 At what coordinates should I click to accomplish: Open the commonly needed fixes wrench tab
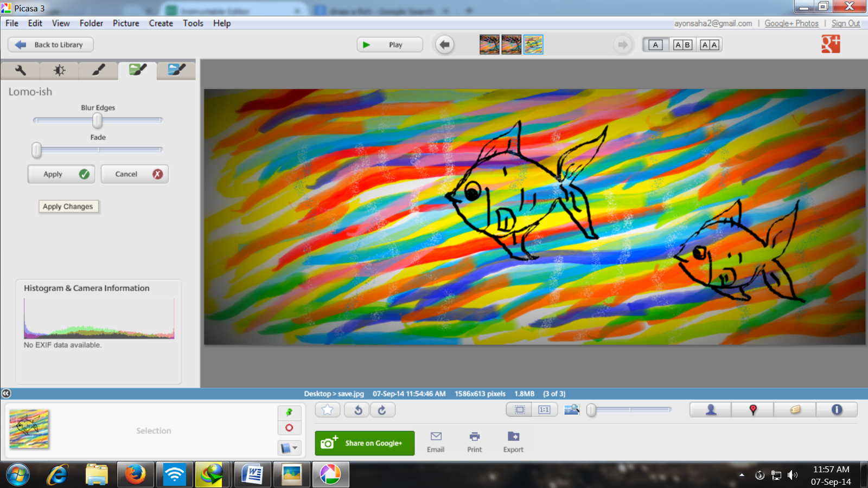click(21, 70)
